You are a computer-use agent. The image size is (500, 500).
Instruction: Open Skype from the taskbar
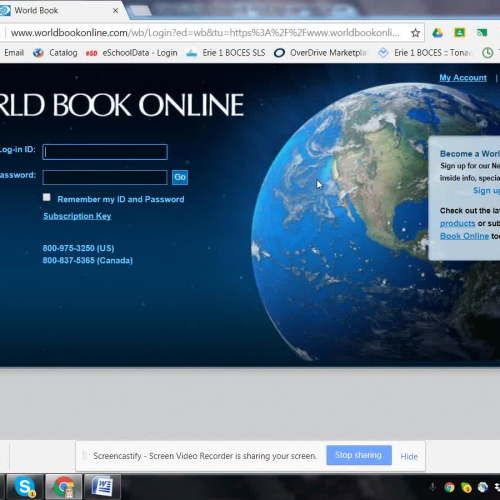pyautogui.click(x=25, y=487)
